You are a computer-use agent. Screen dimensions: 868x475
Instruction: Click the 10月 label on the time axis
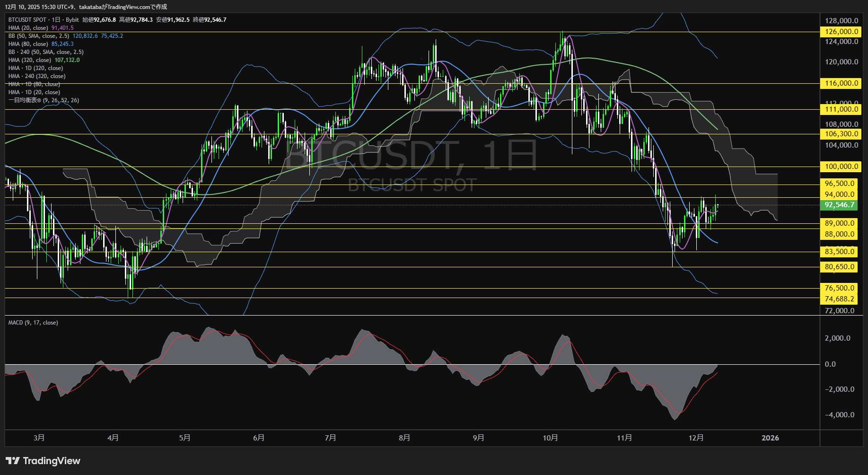click(x=550, y=438)
